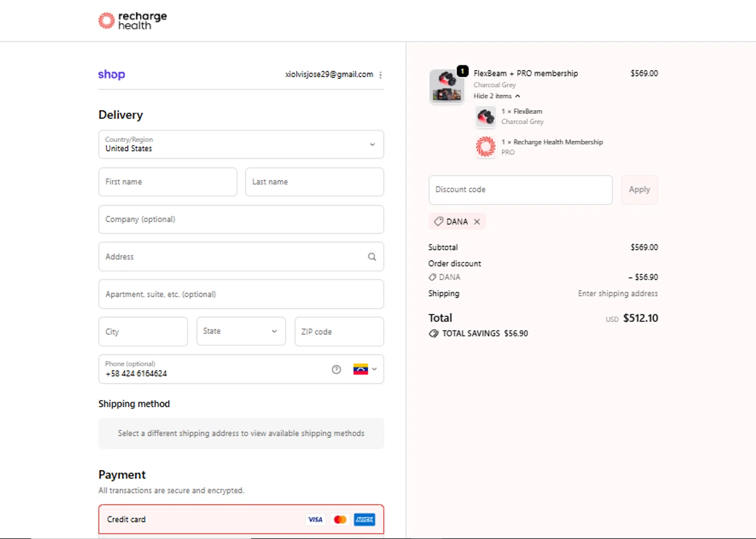Click the phone help question icon
This screenshot has width=756, height=539.
pos(336,369)
